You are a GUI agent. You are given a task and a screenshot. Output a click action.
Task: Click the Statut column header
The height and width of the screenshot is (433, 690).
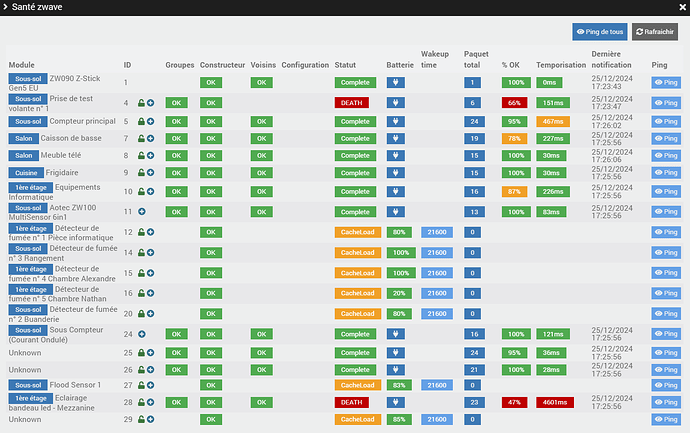[345, 64]
